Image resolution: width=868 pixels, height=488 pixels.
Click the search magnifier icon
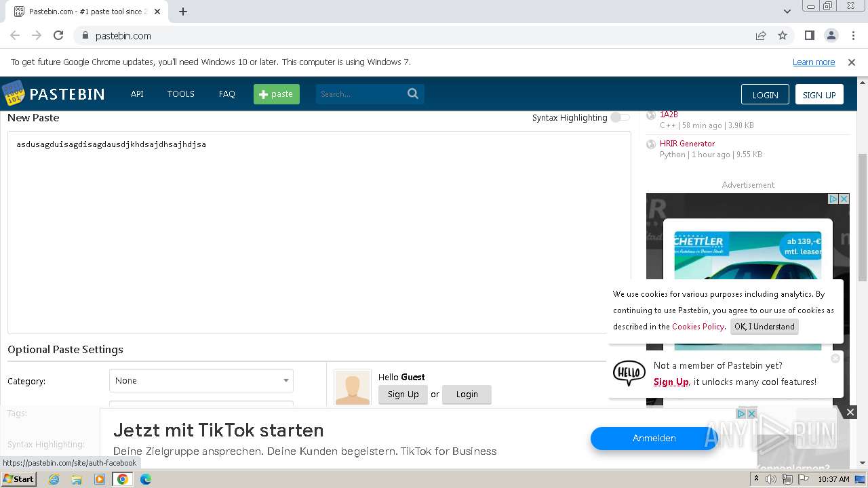pyautogui.click(x=413, y=94)
